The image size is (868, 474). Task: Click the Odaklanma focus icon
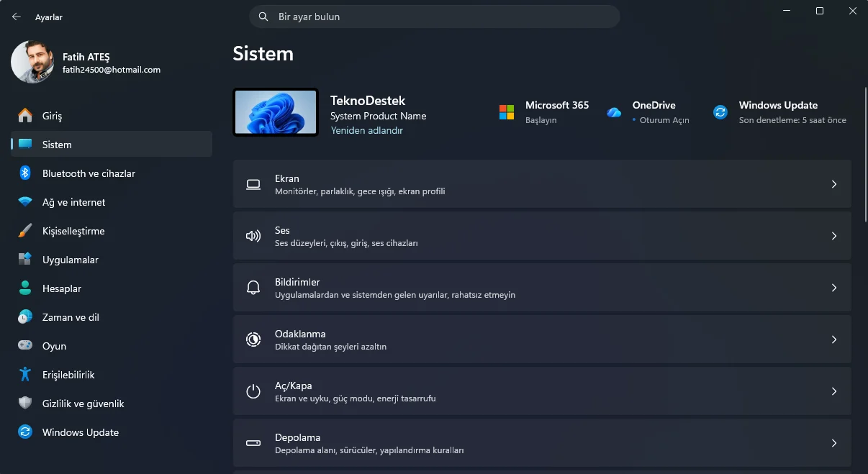pyautogui.click(x=253, y=339)
